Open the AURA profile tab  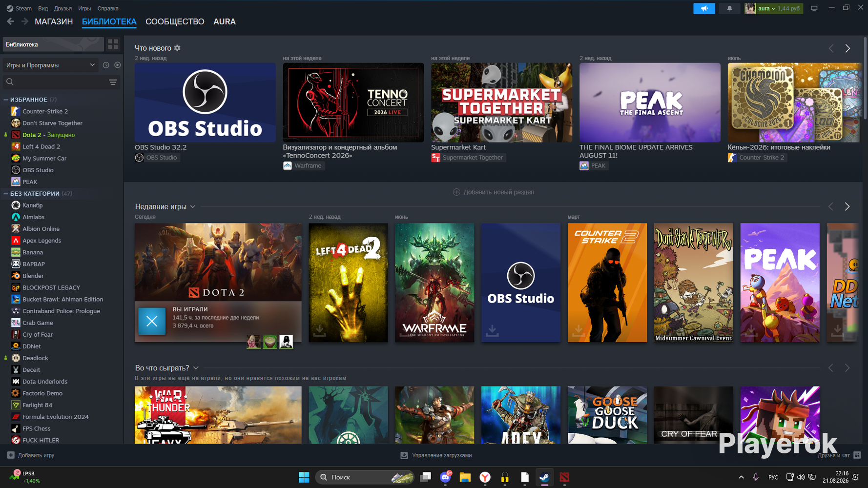(x=225, y=21)
